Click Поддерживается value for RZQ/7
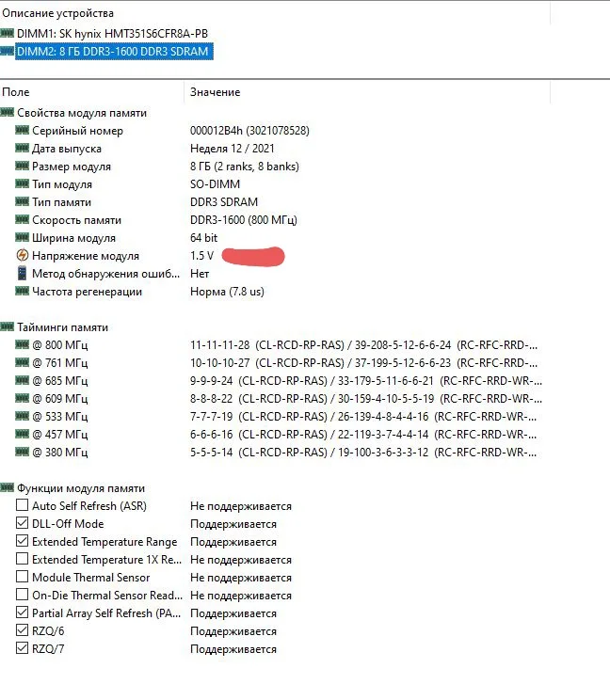 pos(233,648)
